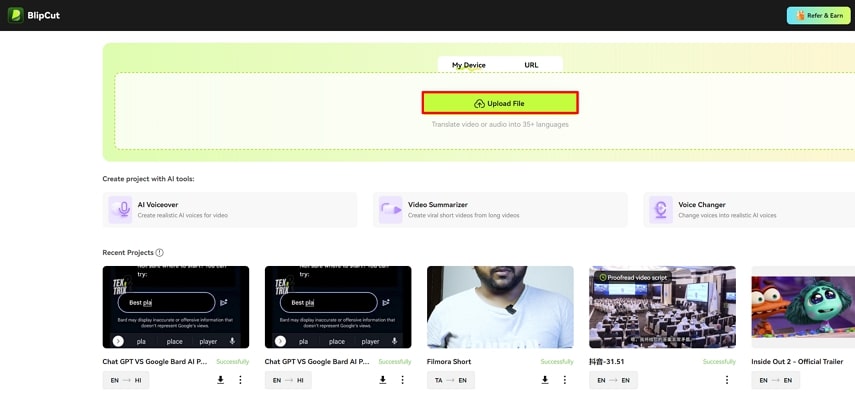Image resolution: width=855 pixels, height=397 pixels.
Task: Click the Filmora Short project title
Action: tap(449, 362)
